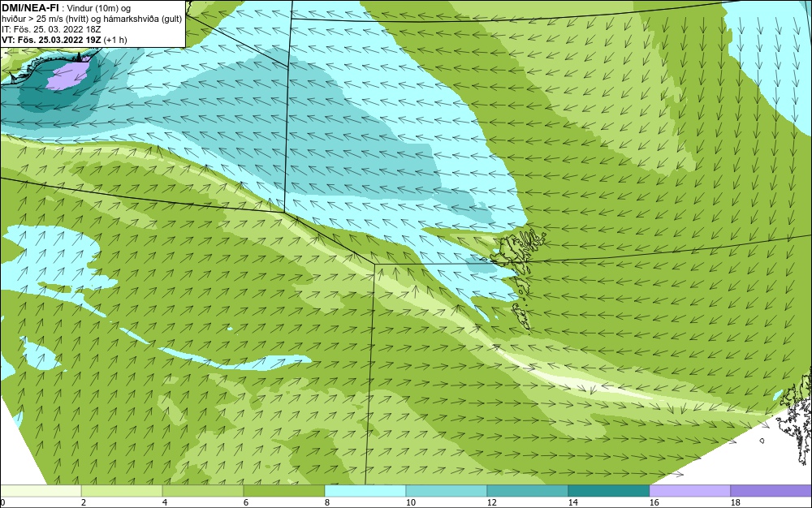Click the legend tick label '14'
Image resolution: width=812 pixels, height=508 pixels.
coord(572,502)
